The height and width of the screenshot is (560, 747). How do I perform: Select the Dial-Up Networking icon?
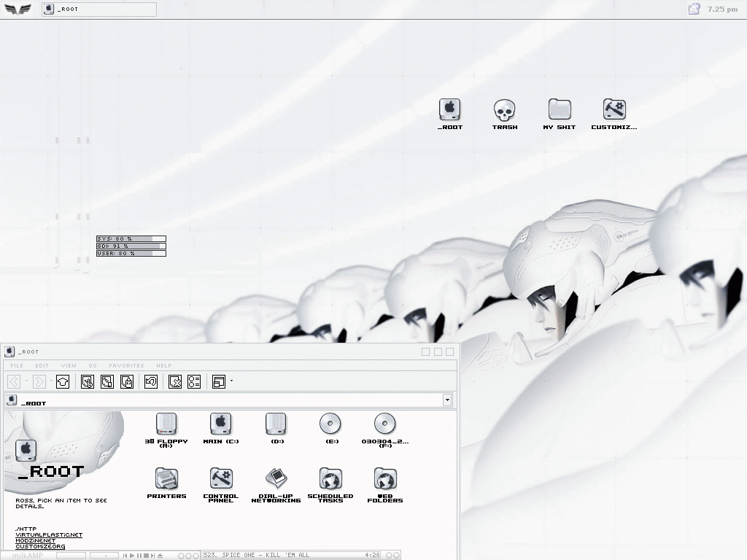[276, 480]
